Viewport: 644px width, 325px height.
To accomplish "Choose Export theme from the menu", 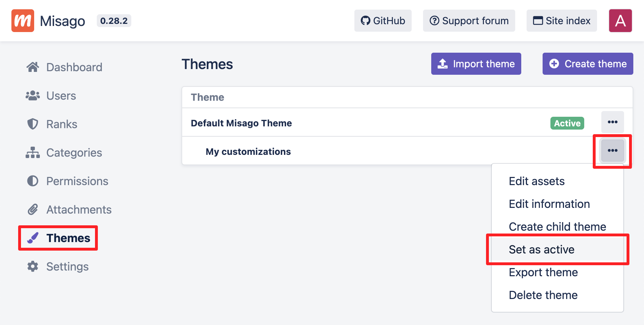I will click(543, 272).
